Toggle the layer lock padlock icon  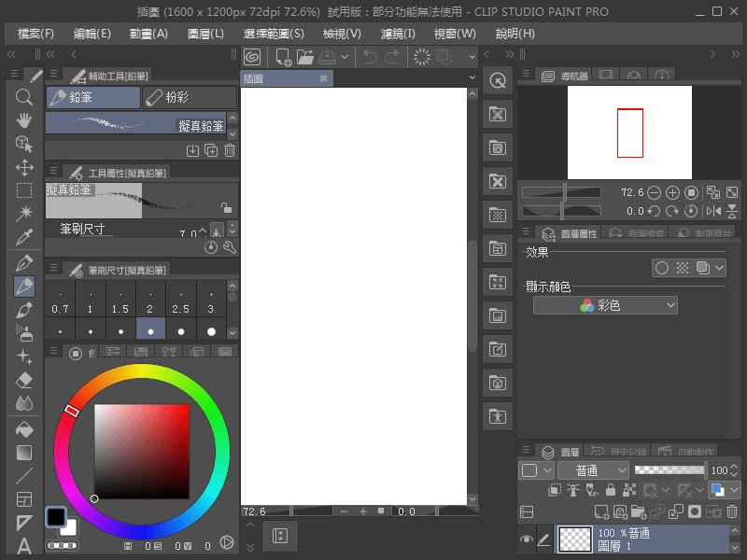(611, 491)
